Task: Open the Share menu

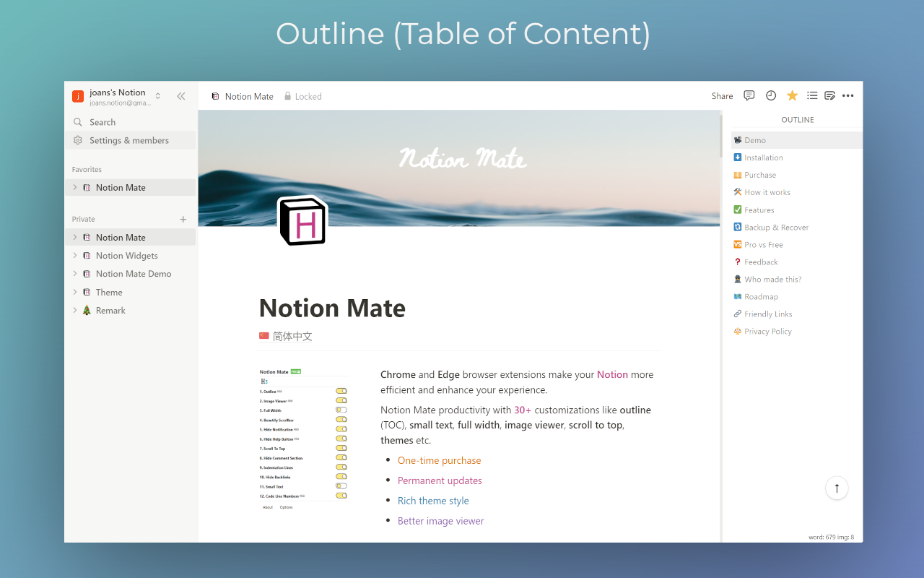Action: tap(721, 95)
